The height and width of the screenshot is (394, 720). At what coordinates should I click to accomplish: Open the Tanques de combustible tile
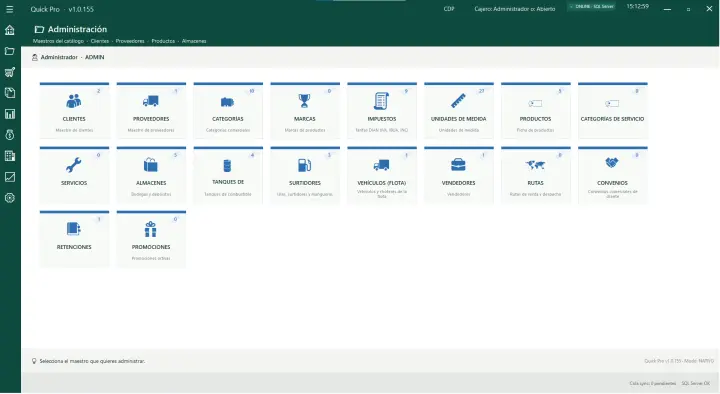(228, 175)
